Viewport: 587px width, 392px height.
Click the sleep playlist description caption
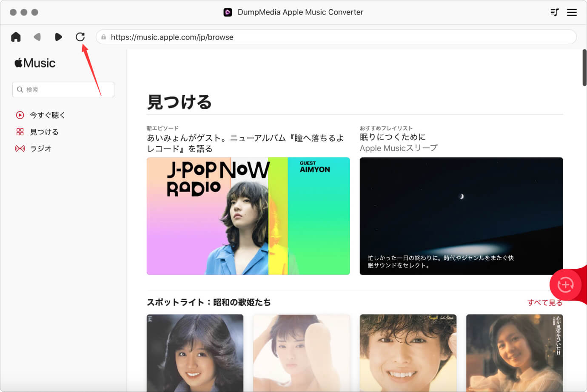click(440, 261)
